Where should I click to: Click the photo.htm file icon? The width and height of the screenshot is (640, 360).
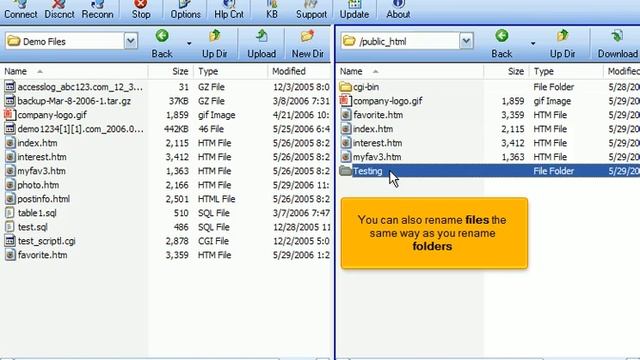point(10,185)
